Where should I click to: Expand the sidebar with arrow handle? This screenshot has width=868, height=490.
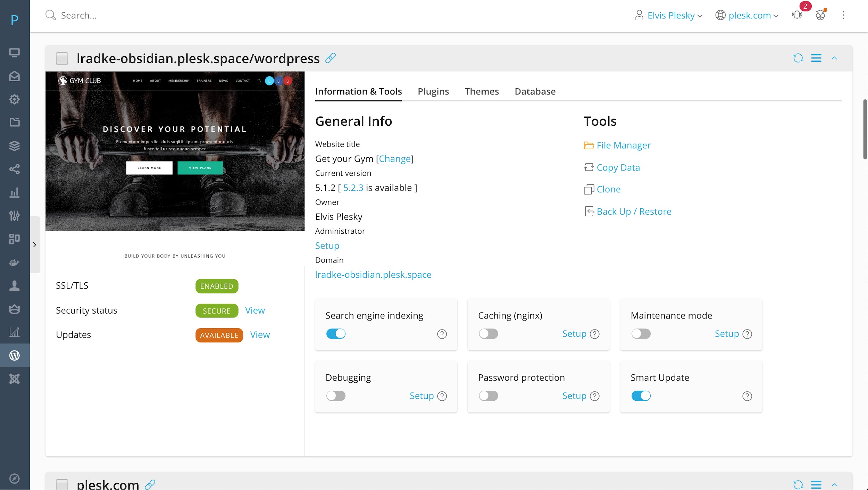pyautogui.click(x=35, y=245)
